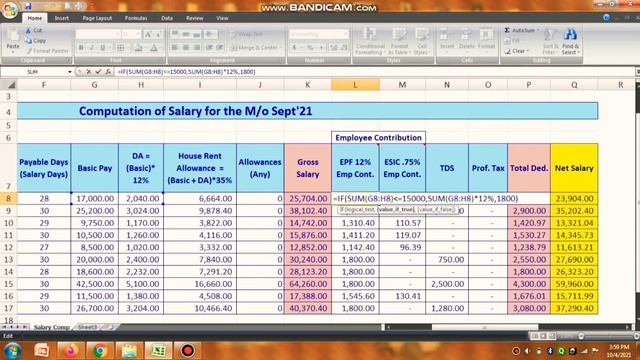Click cell with Net Salary 59,960.00

pos(574,284)
